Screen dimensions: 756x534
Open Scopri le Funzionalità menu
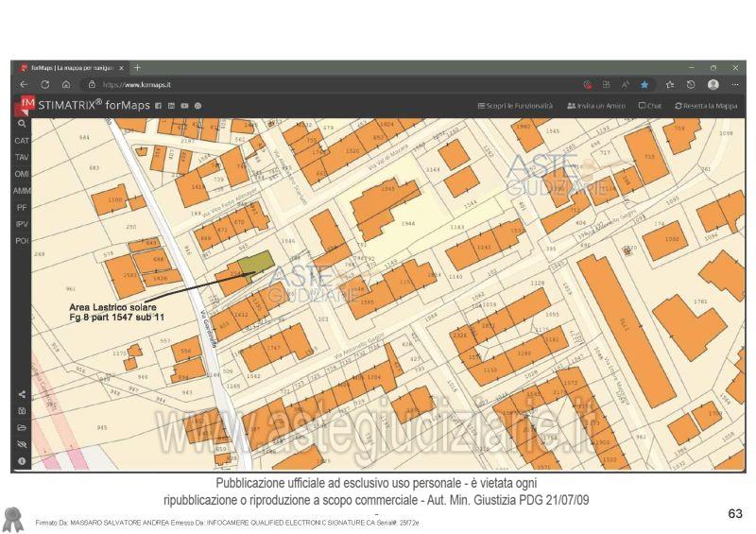pyautogui.click(x=515, y=106)
